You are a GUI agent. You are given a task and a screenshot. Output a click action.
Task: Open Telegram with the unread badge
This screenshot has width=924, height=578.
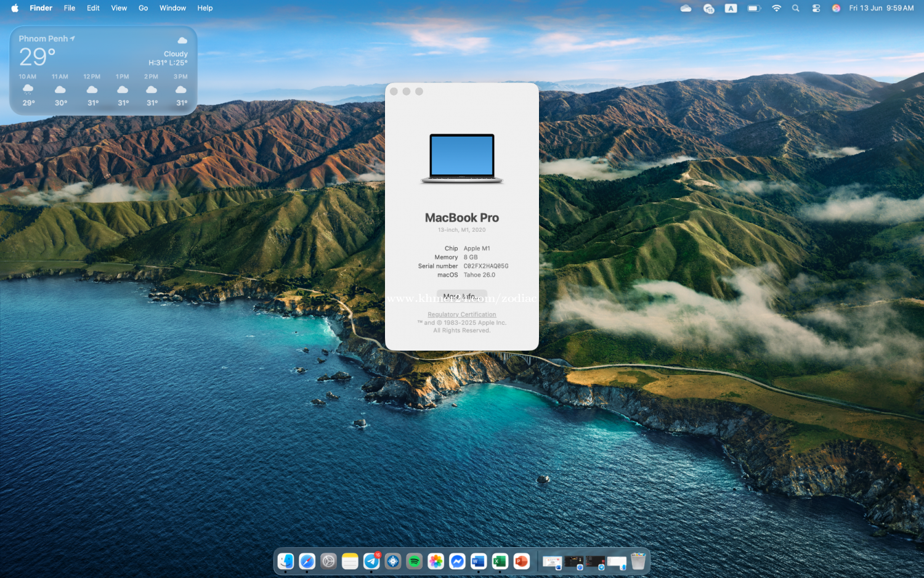371,561
